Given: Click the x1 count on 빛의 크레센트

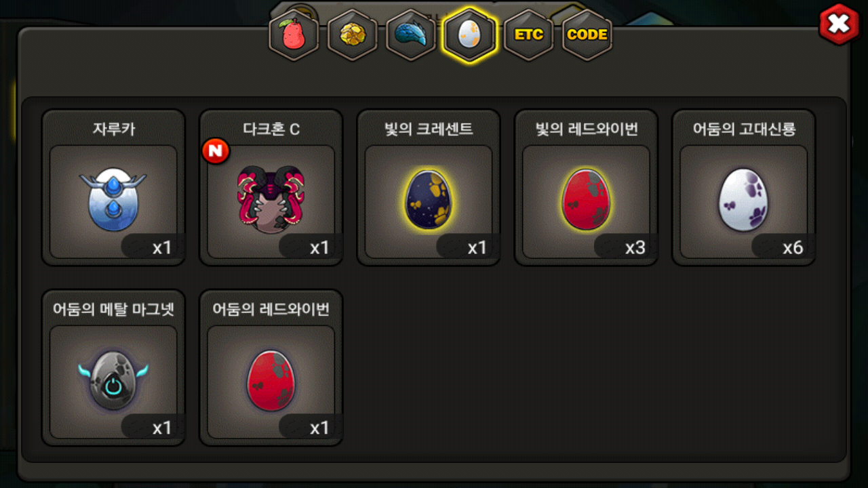Looking at the screenshot, I should point(477,247).
